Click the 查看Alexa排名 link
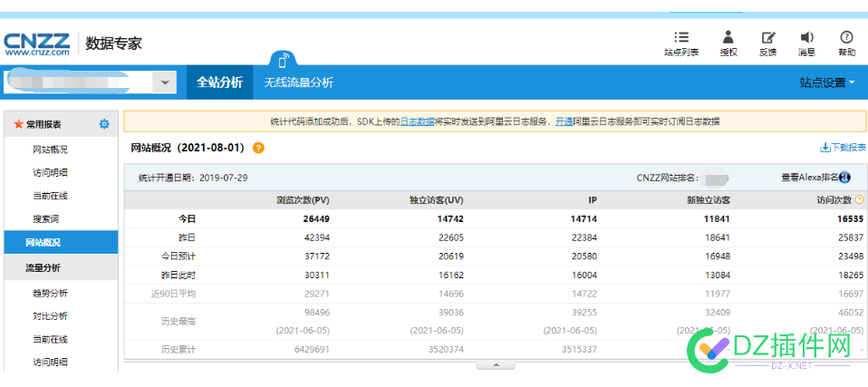The width and height of the screenshot is (868, 387). coord(810,178)
